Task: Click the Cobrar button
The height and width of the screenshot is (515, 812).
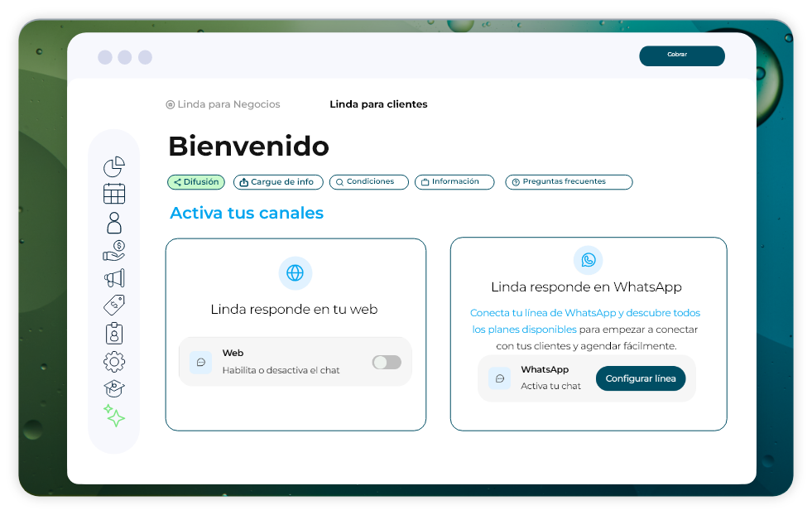Action: pos(682,55)
